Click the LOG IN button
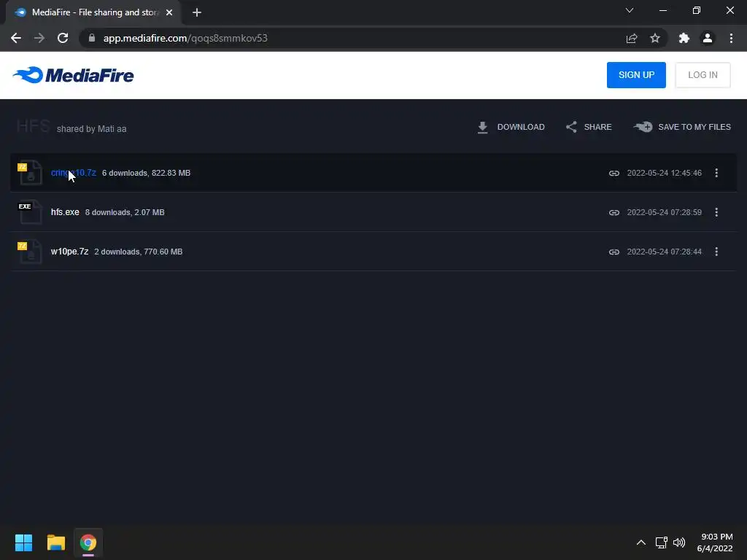The width and height of the screenshot is (747, 560). [x=703, y=75]
